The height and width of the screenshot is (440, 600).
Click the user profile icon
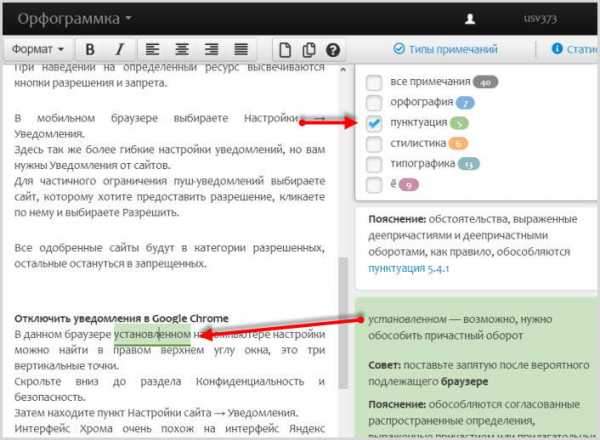pos(470,19)
